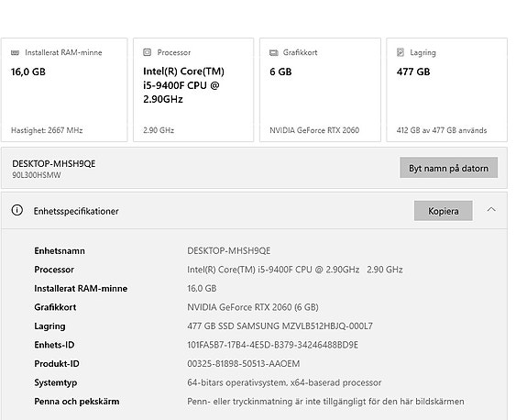This screenshot has height=420, width=527.
Task: Click the Samsung SSD storage value
Action: 280,326
